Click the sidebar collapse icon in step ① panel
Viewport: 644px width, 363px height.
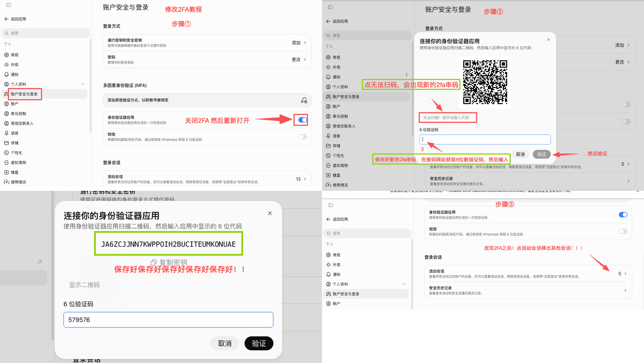click(x=9, y=5)
